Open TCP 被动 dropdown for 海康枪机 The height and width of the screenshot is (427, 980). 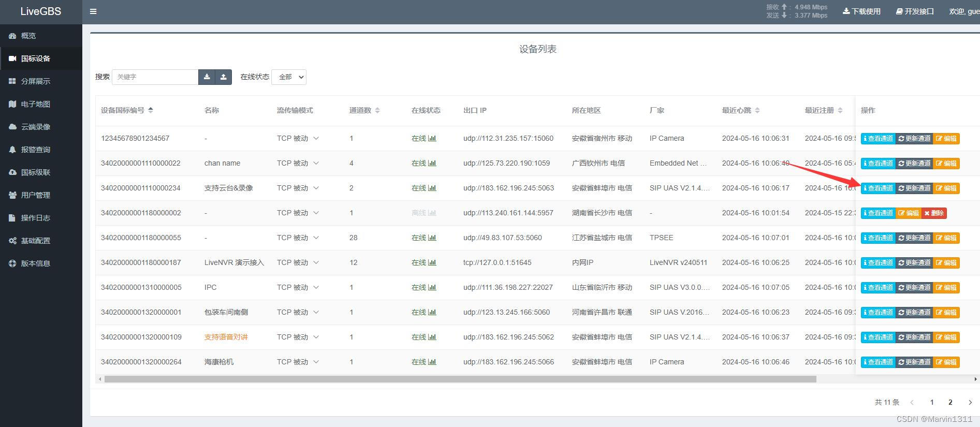pyautogui.click(x=298, y=362)
